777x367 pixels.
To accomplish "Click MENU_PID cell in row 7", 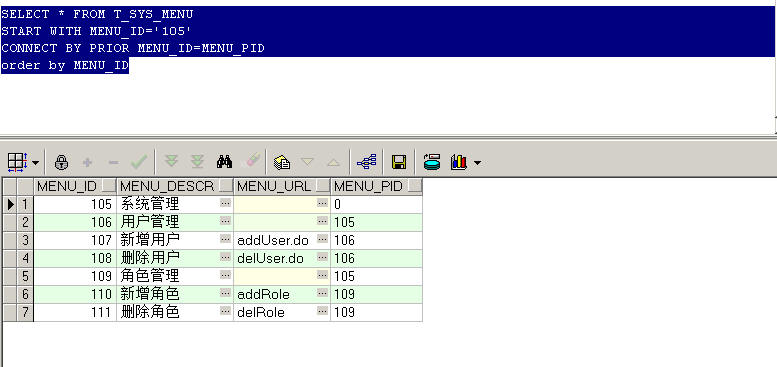I will tap(376, 312).
